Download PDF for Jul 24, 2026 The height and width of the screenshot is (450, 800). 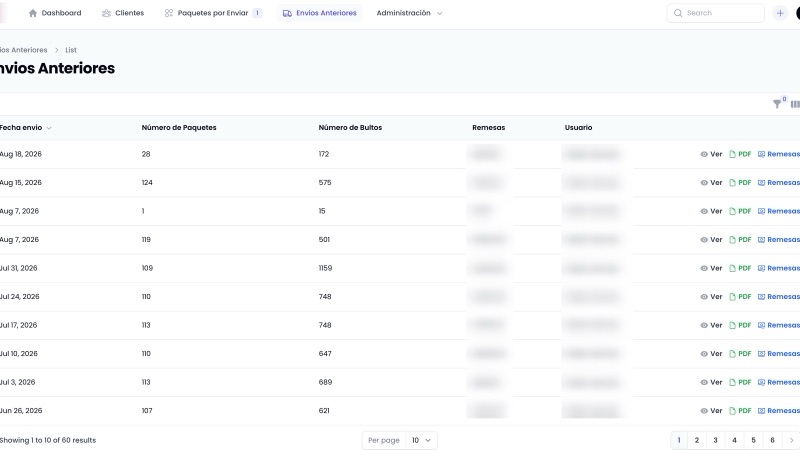pos(740,297)
